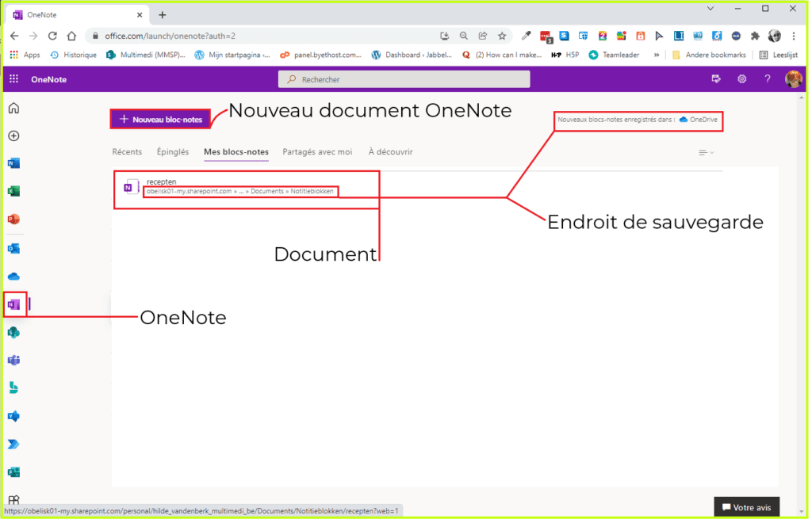812x523 pixels.
Task: Click the browser home button
Action: pos(71,36)
